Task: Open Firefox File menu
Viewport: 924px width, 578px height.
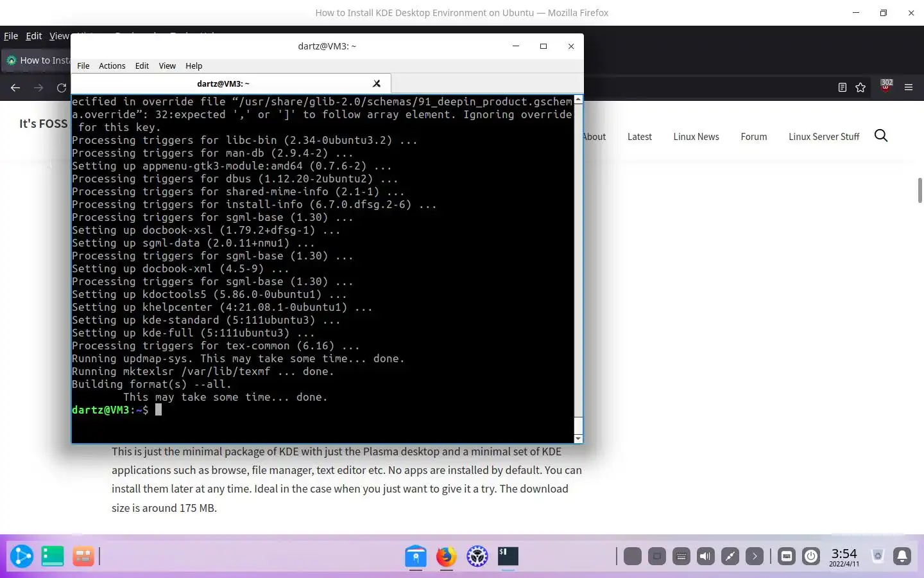Action: tap(11, 36)
